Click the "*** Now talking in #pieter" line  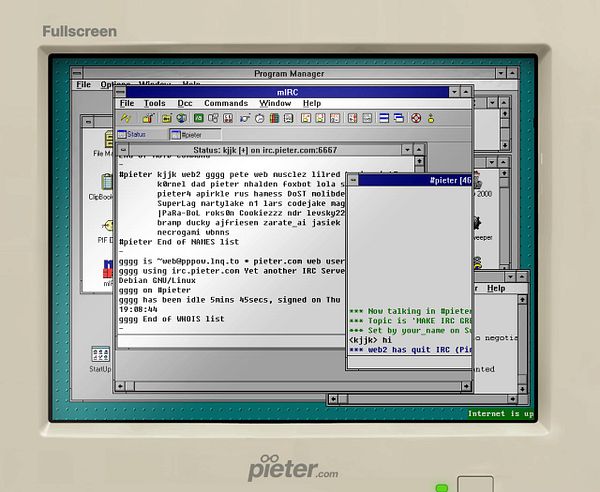tap(410, 311)
